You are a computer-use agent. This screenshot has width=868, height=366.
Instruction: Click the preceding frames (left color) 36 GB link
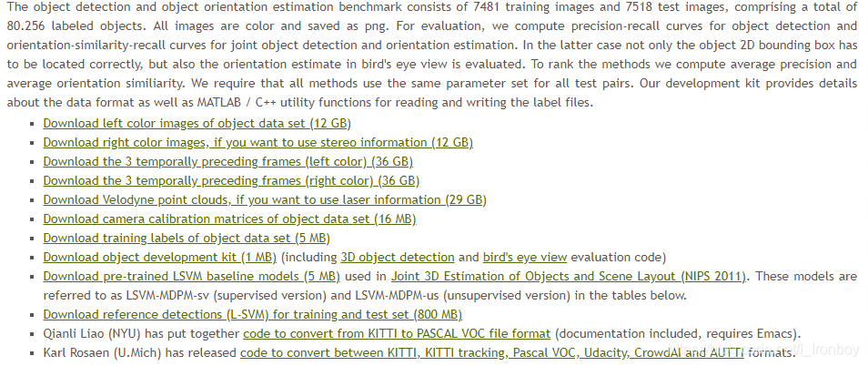click(227, 161)
